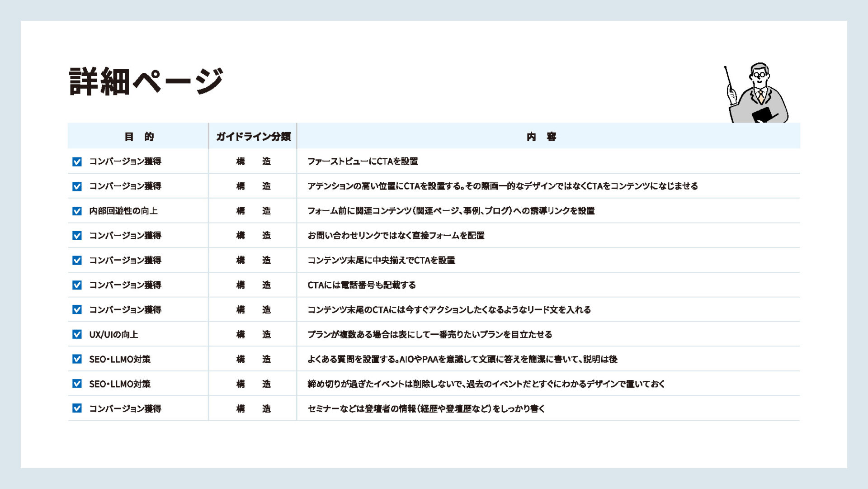Screen dimensions: 868x489
Task: Toggle checkbox for CTAには電話番号も記載する row
Action: [77, 285]
